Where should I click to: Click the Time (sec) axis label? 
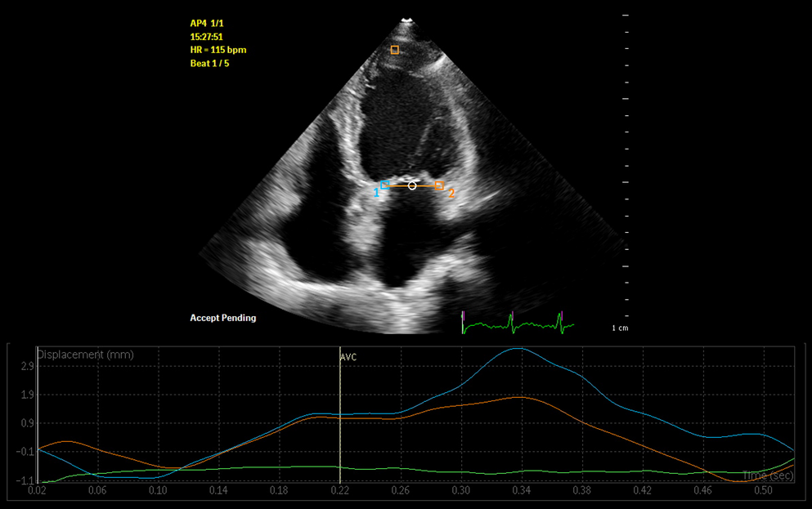click(x=768, y=475)
